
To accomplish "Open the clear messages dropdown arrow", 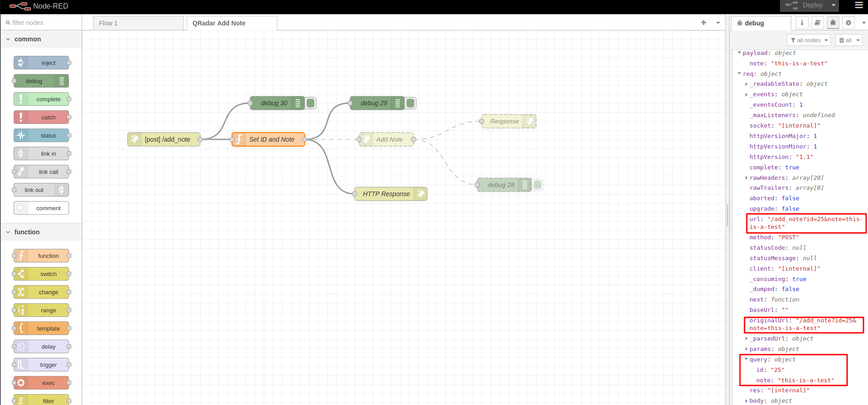I will click(858, 40).
